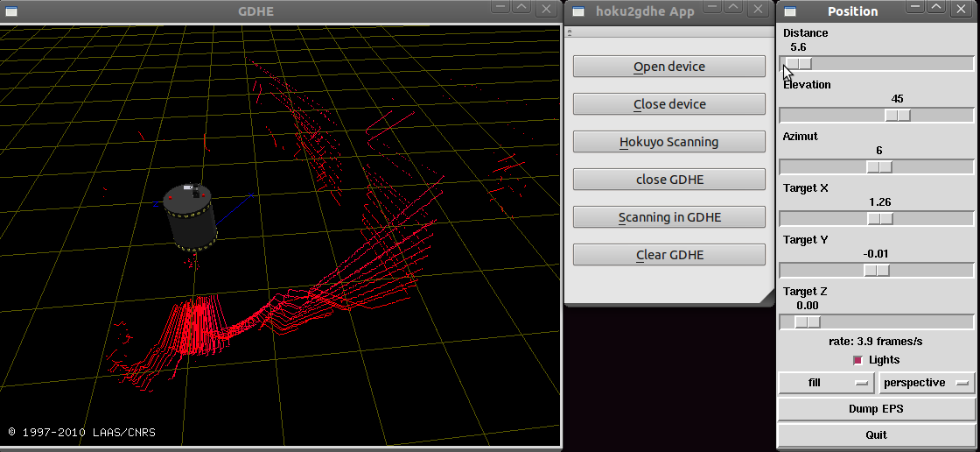Click the Azimut slider handle
This screenshot has width=980, height=452.
(879, 167)
